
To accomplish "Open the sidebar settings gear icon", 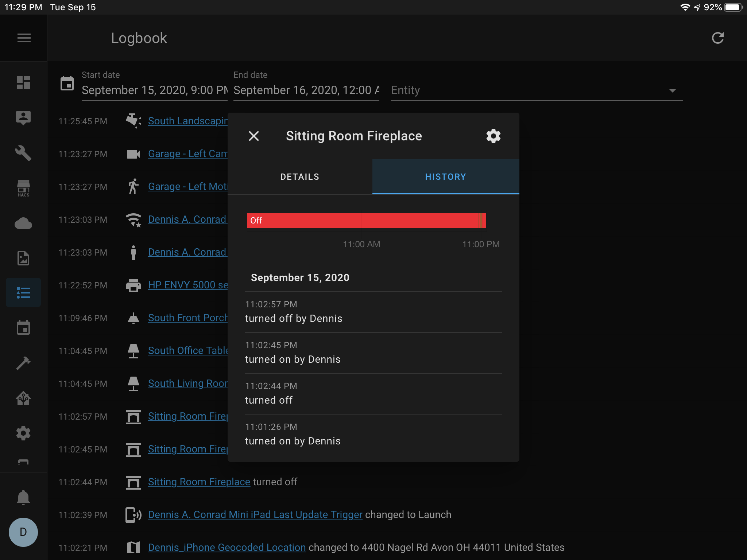I will pyautogui.click(x=23, y=433).
